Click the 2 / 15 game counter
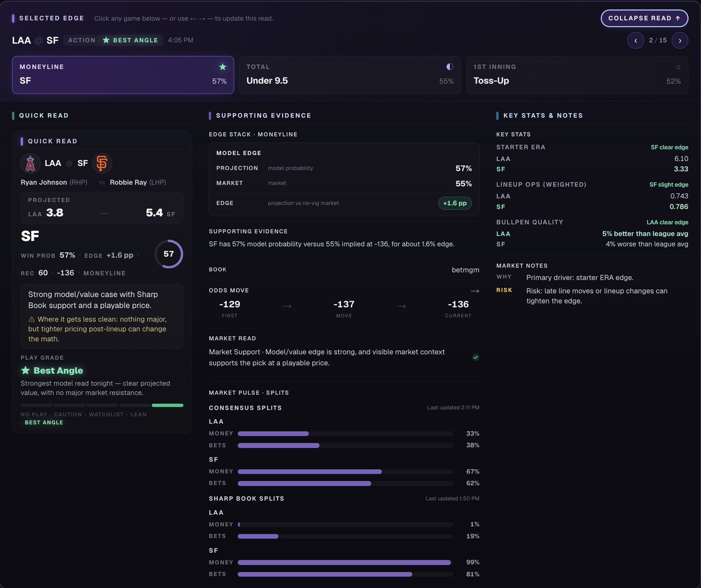Screen dimensions: 701x588 point(658,40)
